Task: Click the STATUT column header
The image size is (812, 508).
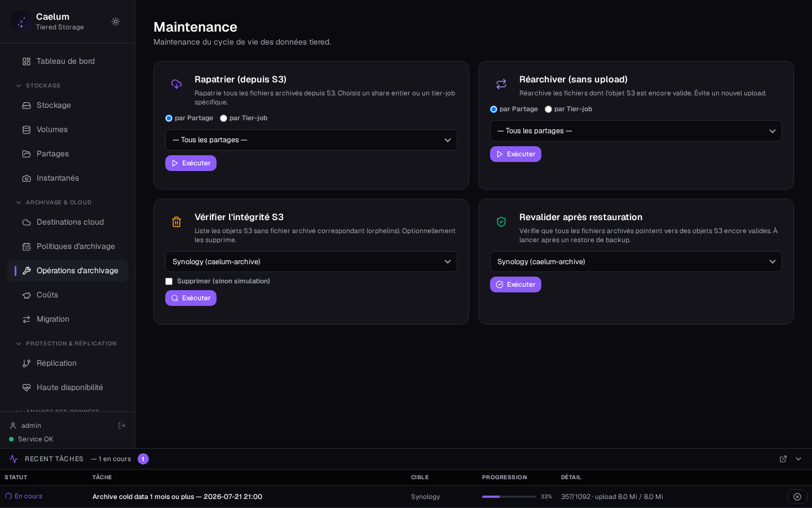Action: pyautogui.click(x=16, y=478)
